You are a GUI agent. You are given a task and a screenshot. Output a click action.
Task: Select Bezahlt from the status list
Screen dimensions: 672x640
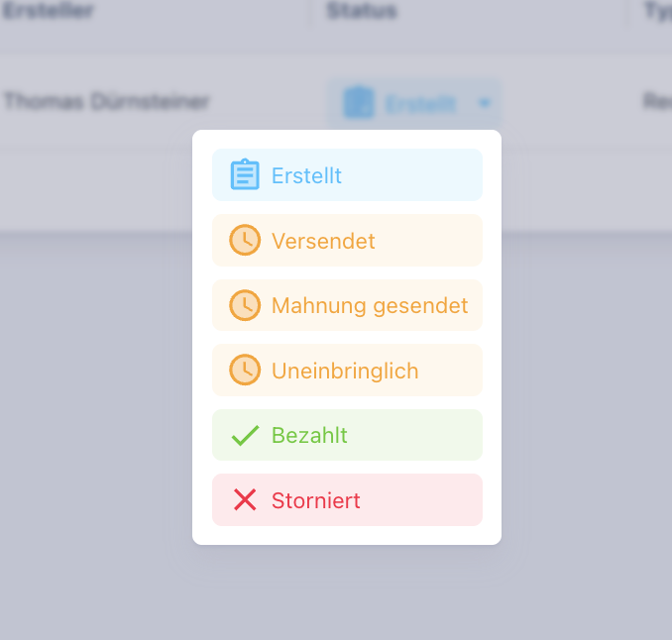point(347,436)
